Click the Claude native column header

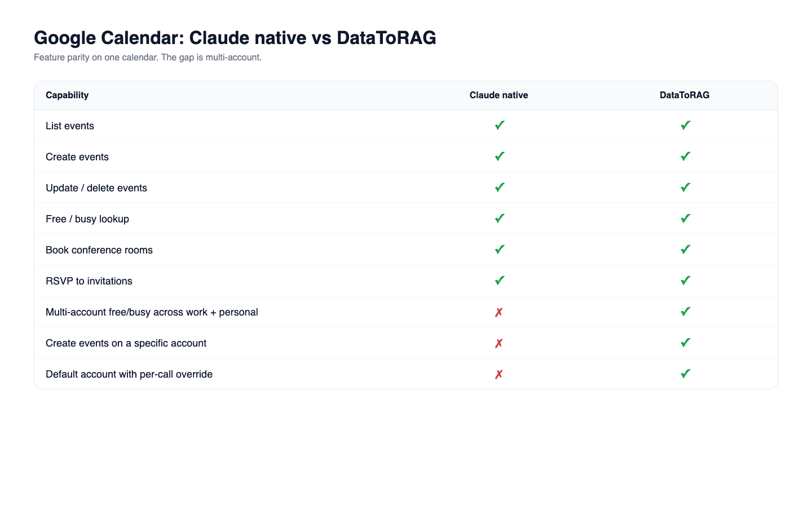pos(499,95)
